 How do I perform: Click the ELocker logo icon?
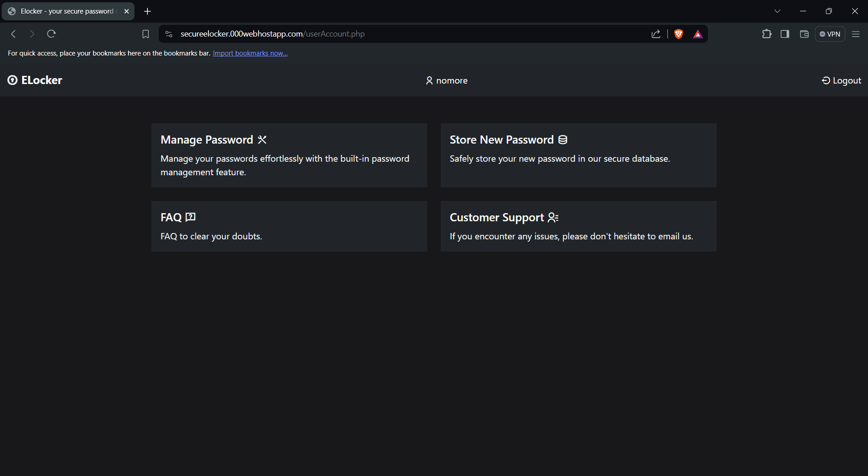pyautogui.click(x=13, y=80)
